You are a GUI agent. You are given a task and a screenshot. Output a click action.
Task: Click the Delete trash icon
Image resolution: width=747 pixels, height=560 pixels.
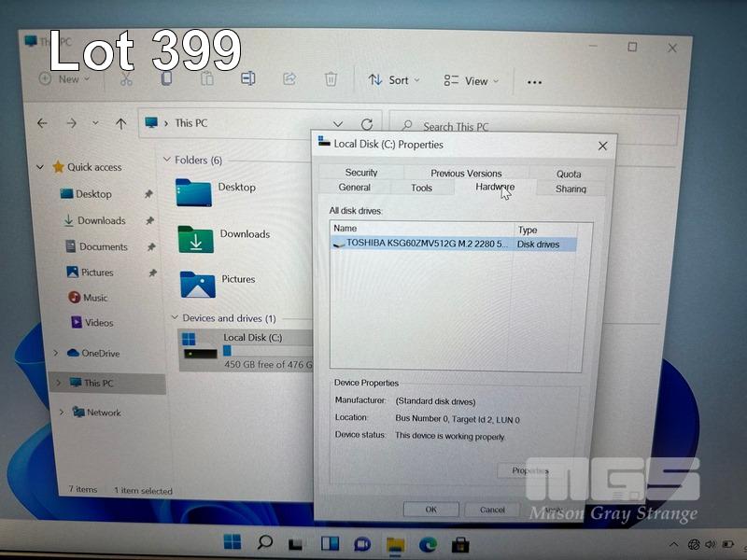coord(331,80)
